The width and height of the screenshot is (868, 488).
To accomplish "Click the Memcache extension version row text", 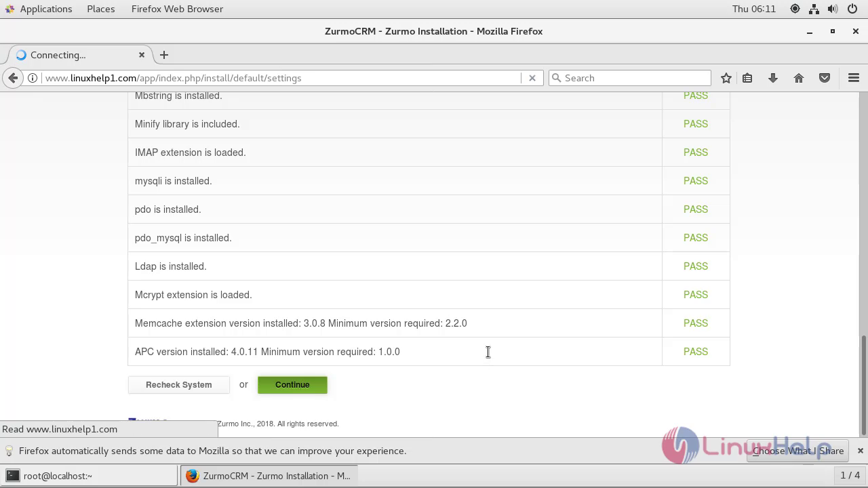I will (301, 323).
